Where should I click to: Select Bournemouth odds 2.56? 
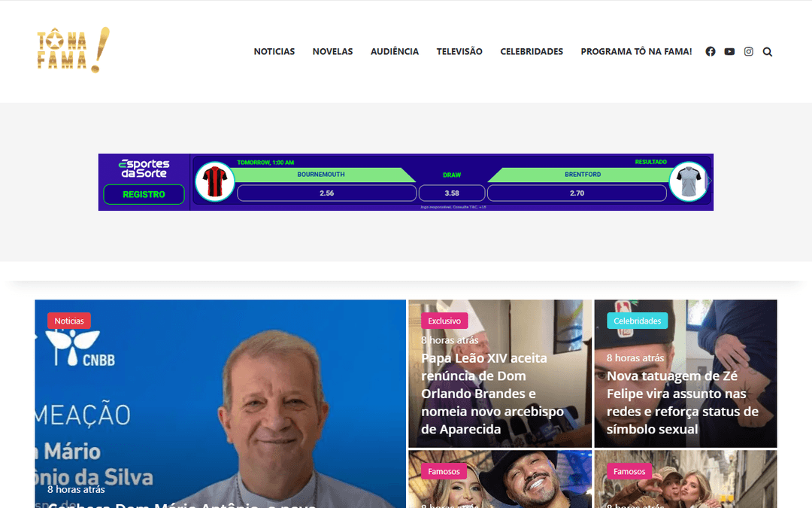pos(327,193)
